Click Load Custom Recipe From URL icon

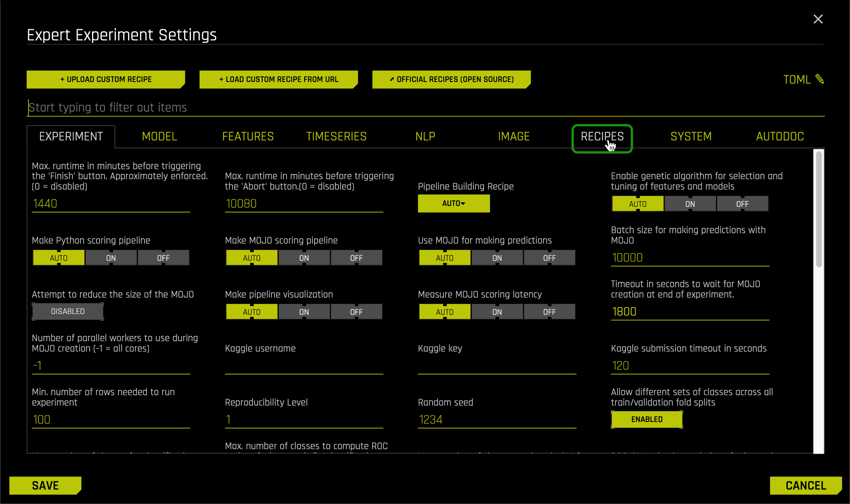[x=277, y=78]
